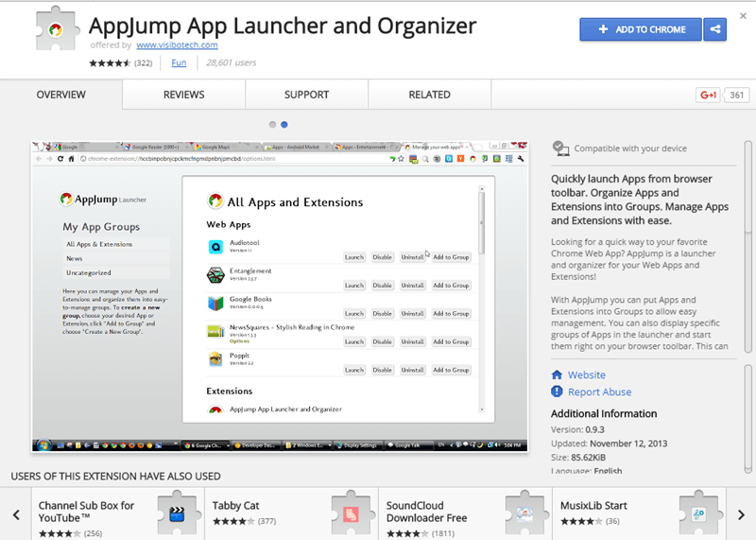Click Launch button for Audiotool
The height and width of the screenshot is (540, 756).
tap(353, 257)
